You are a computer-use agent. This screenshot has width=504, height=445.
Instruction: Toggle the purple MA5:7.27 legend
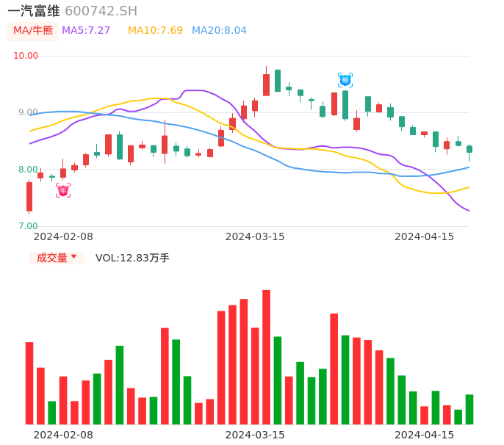86,31
